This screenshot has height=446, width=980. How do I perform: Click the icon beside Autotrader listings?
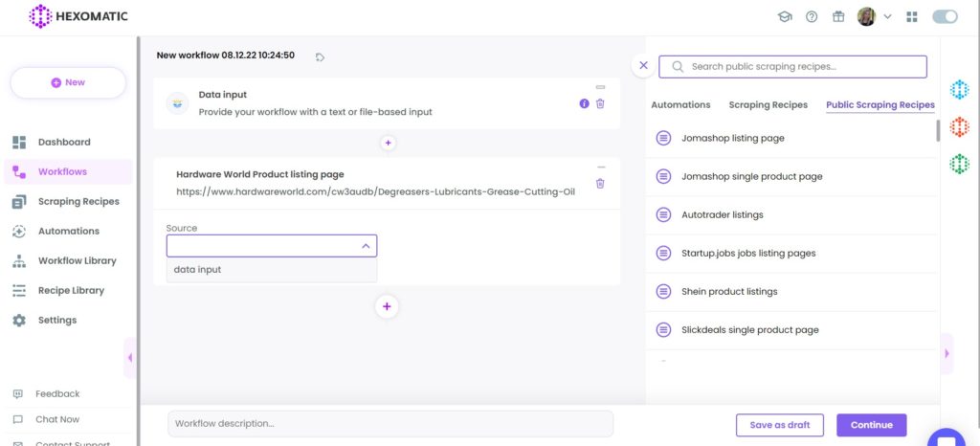pyautogui.click(x=663, y=215)
